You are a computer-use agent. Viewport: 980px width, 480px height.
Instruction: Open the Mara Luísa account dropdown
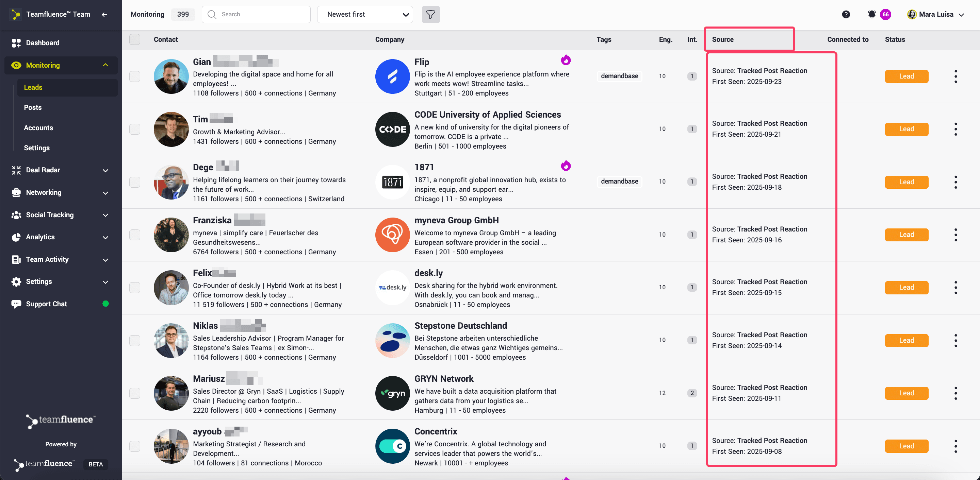[x=935, y=14]
